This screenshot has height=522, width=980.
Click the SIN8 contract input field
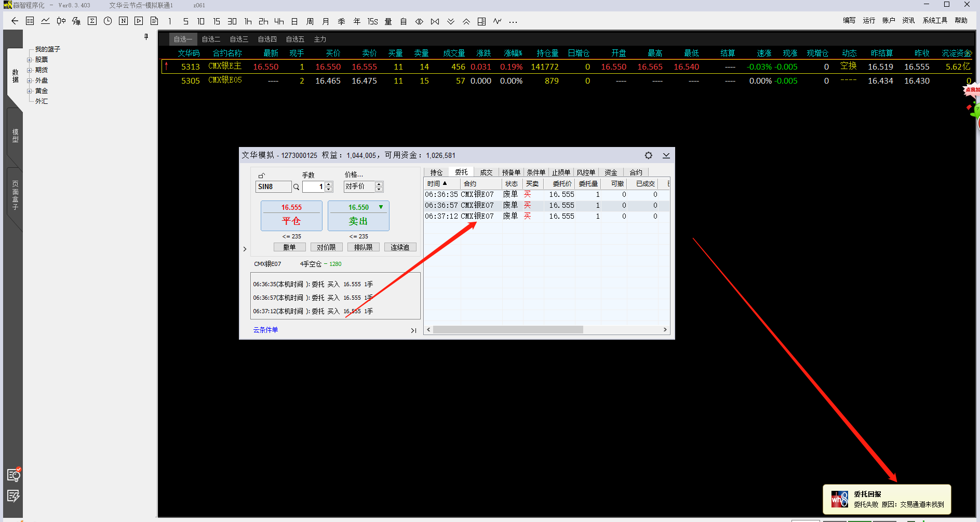coord(273,187)
